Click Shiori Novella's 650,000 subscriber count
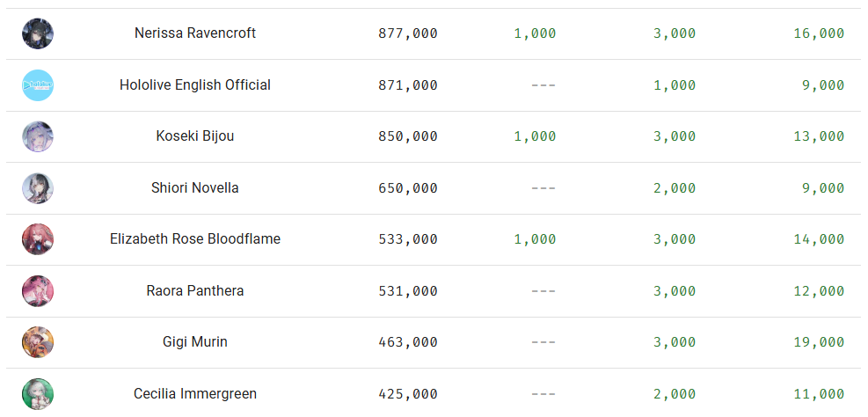The width and height of the screenshot is (868, 417). tap(407, 188)
